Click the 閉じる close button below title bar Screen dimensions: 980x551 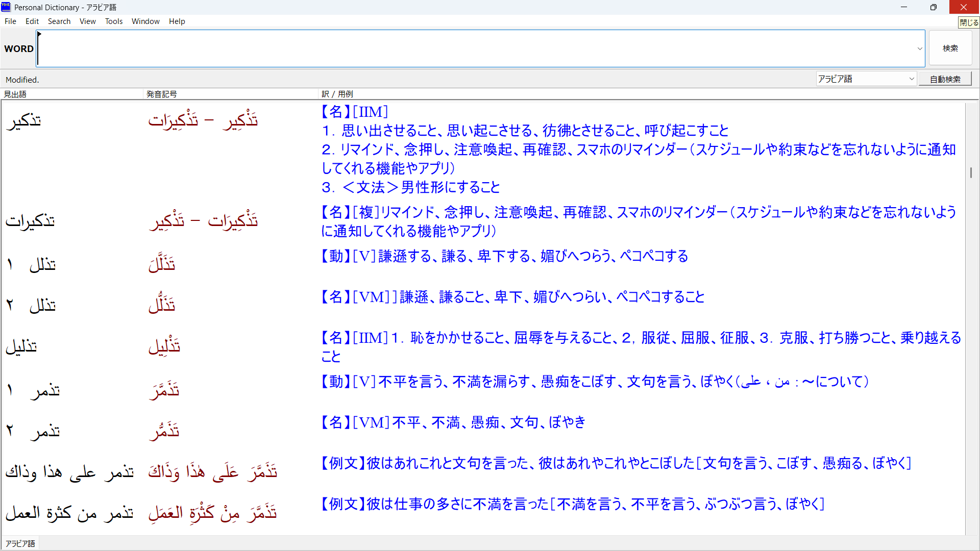click(x=968, y=22)
